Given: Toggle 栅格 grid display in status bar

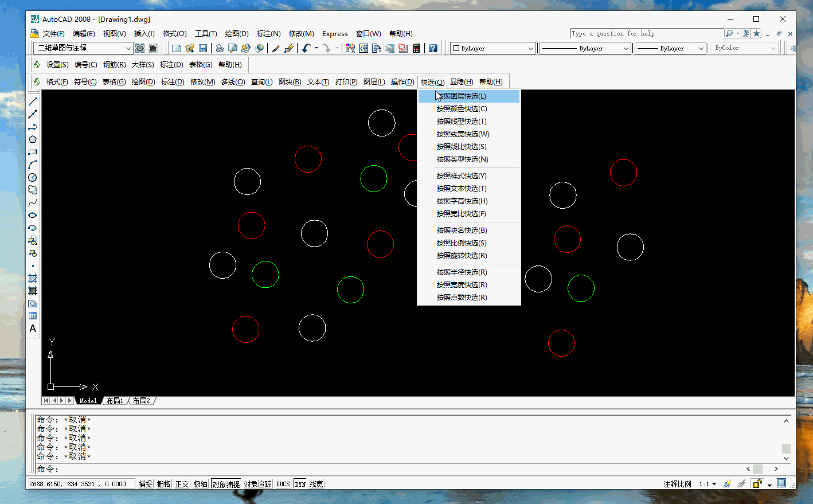Looking at the screenshot, I should click(164, 484).
